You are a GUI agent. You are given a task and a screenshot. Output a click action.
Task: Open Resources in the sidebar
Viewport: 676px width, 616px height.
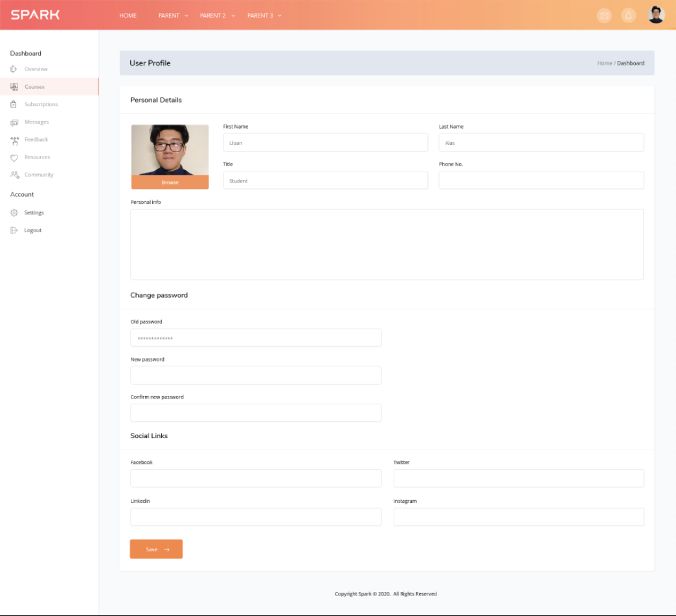(x=37, y=157)
